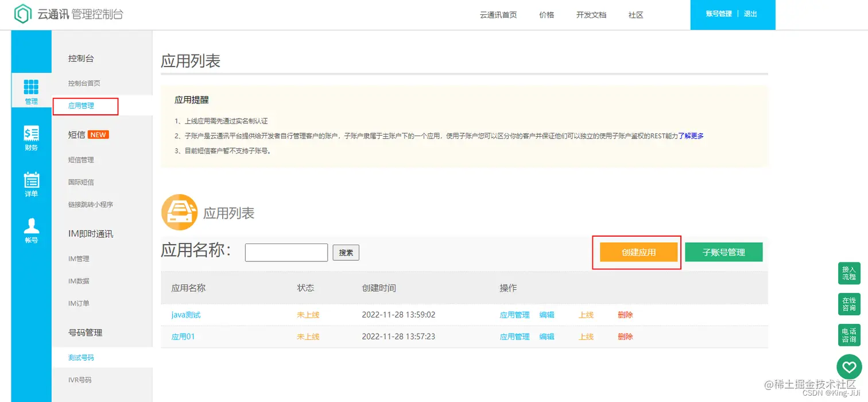The image size is (868, 402).
Task: Start 在线咨询 online consultation
Action: [849, 304]
